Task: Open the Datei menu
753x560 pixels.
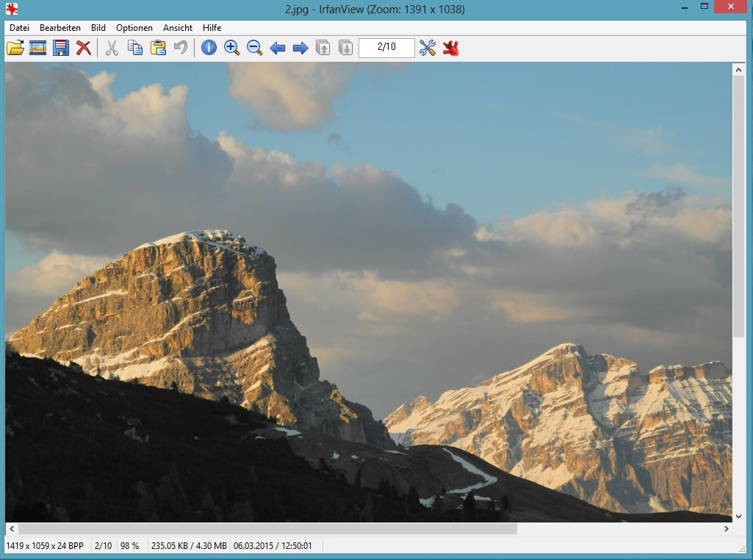Action: pyautogui.click(x=19, y=28)
